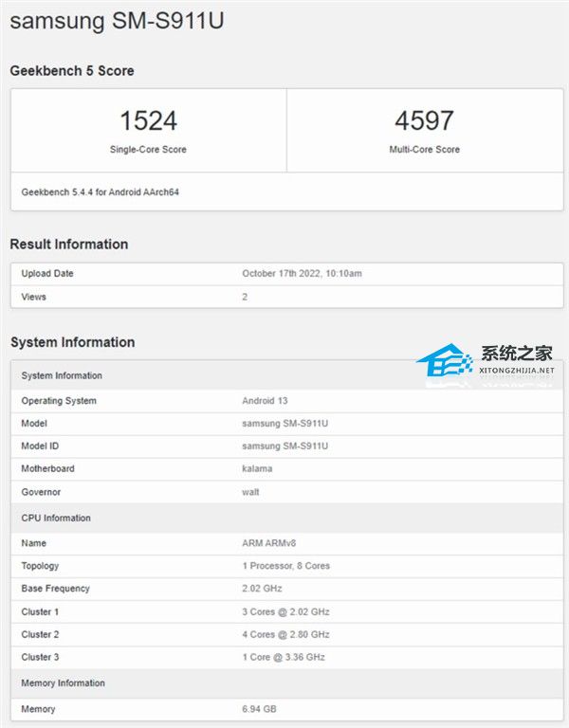This screenshot has width=569, height=728.
Task: Click the single-core score value 1524
Action: click(148, 120)
